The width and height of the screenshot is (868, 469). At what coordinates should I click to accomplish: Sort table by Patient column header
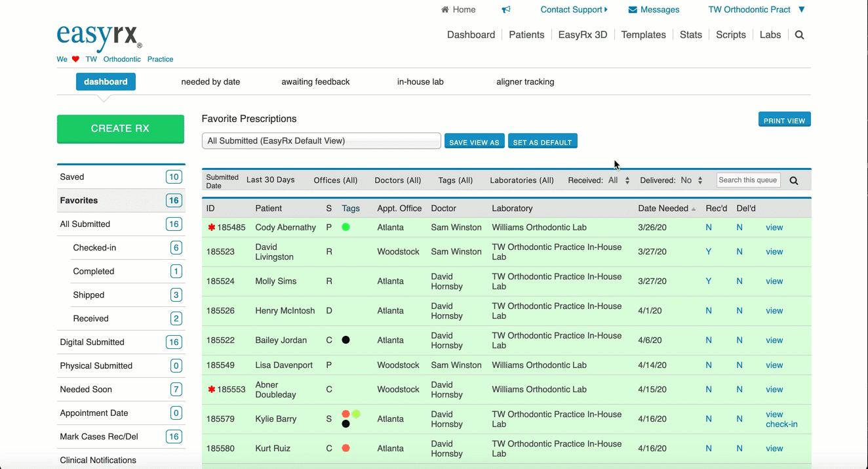(x=268, y=209)
